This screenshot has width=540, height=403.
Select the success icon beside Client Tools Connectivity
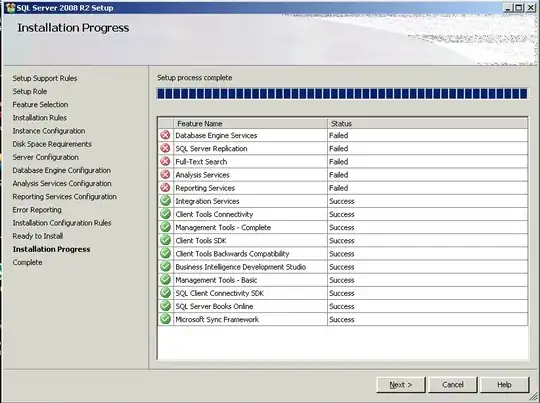(165, 214)
